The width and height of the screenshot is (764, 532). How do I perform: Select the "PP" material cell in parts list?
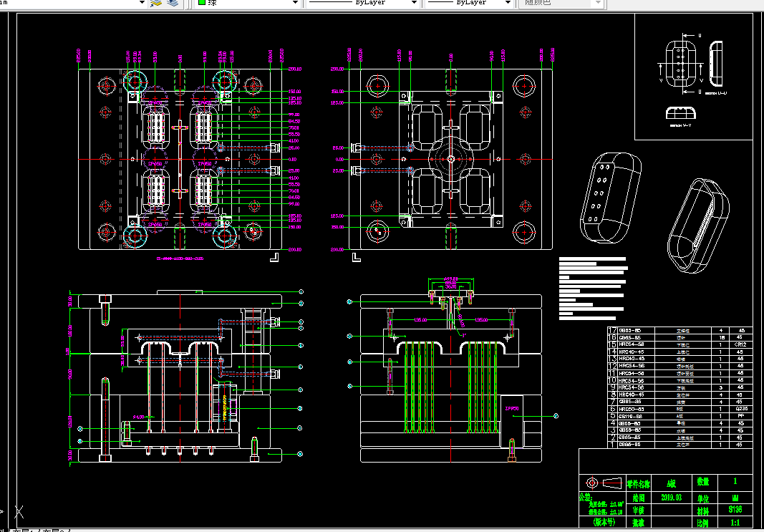pyautogui.click(x=740, y=417)
